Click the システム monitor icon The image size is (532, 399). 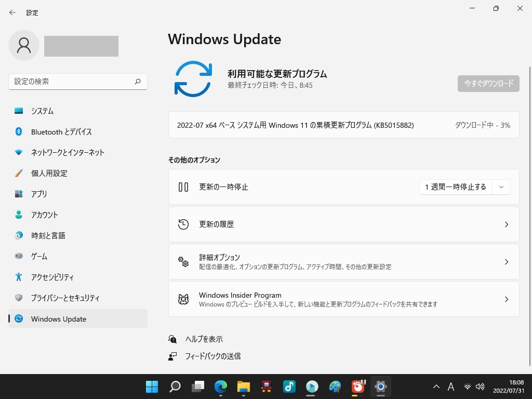coord(19,111)
